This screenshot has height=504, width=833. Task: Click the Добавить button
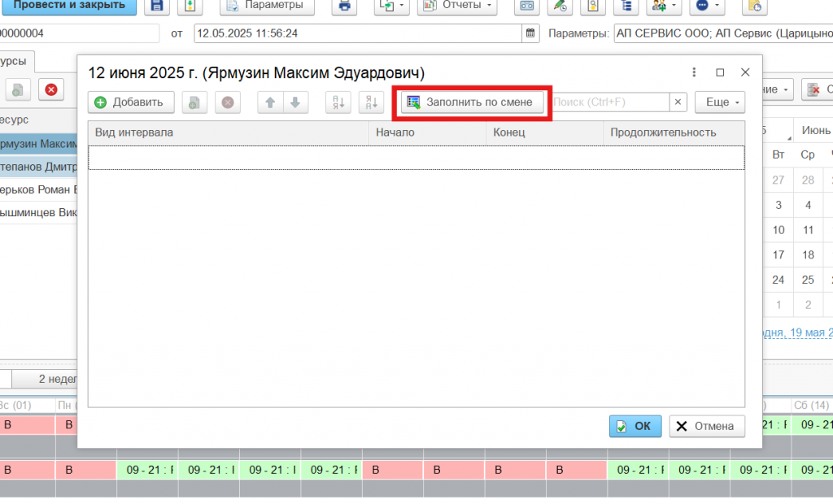pyautogui.click(x=130, y=102)
